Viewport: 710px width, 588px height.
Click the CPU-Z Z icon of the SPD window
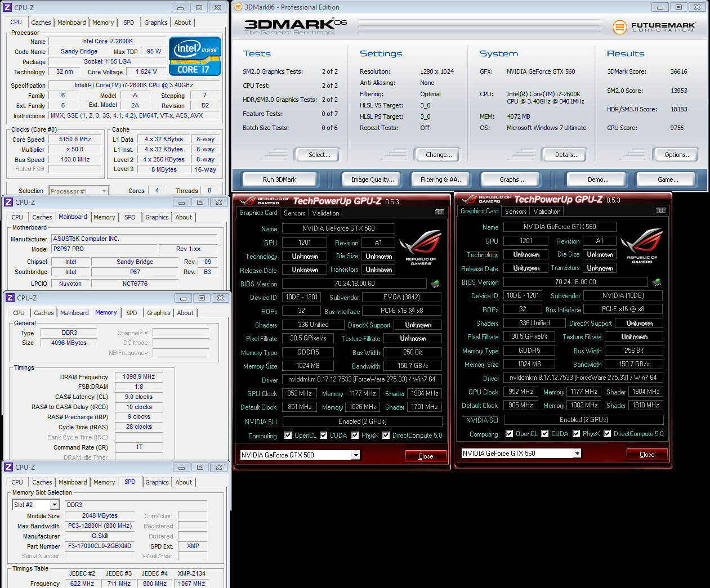(8, 467)
